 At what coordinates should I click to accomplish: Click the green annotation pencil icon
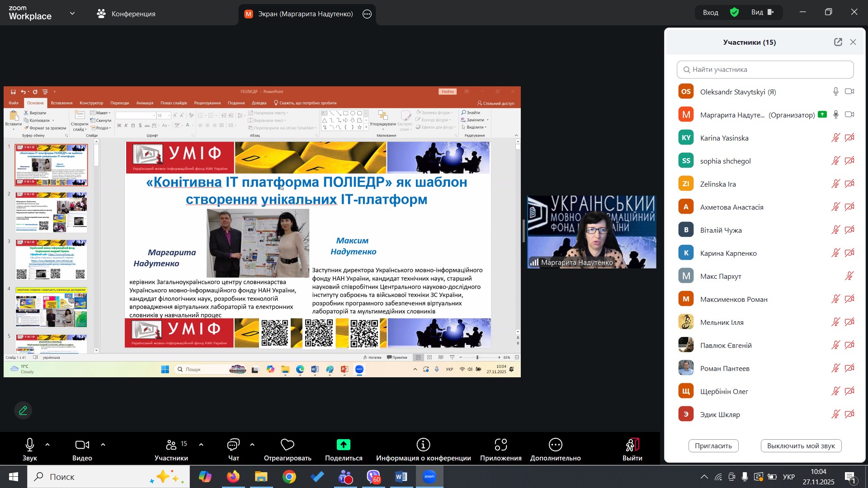pos(23,411)
